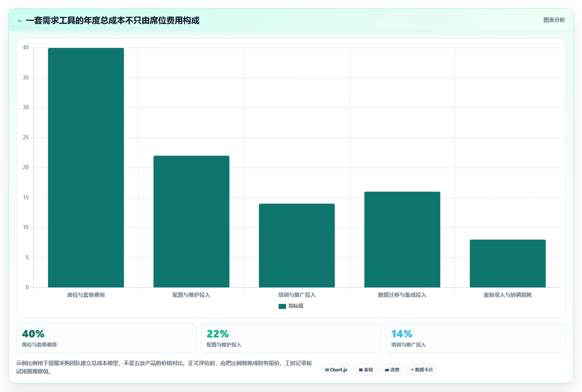Click the 数据卡片 tag chip
Viewport: 582px width, 392px height.
[422, 370]
